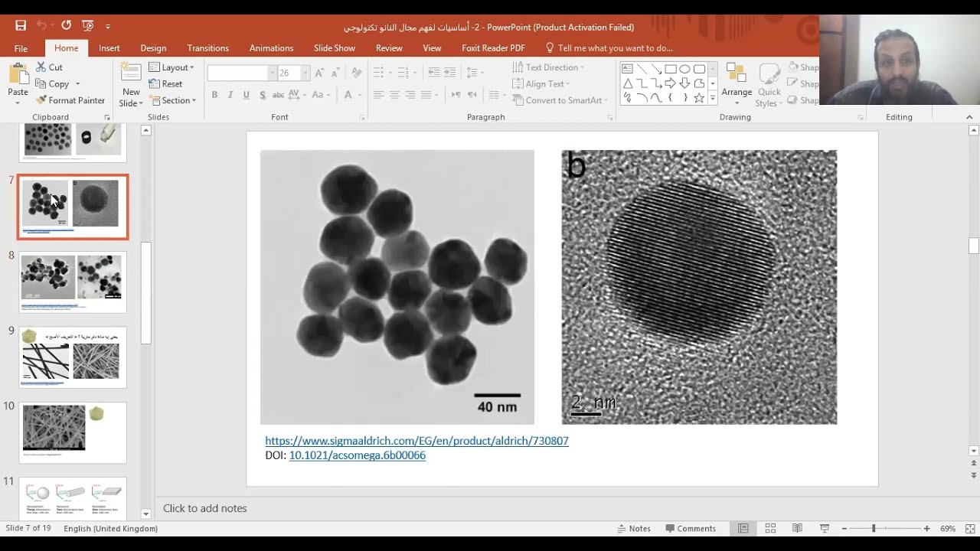Open the File tab
The width and height of the screenshot is (980, 551).
pyautogui.click(x=21, y=48)
